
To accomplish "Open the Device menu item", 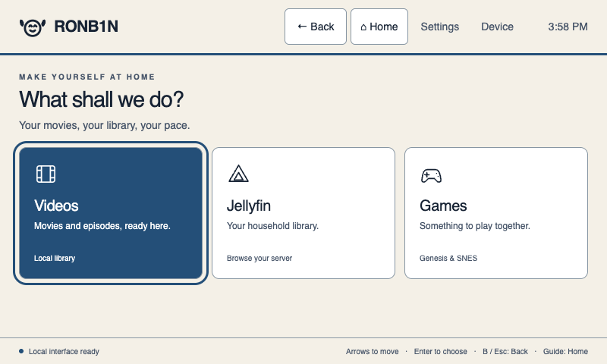I will point(497,27).
